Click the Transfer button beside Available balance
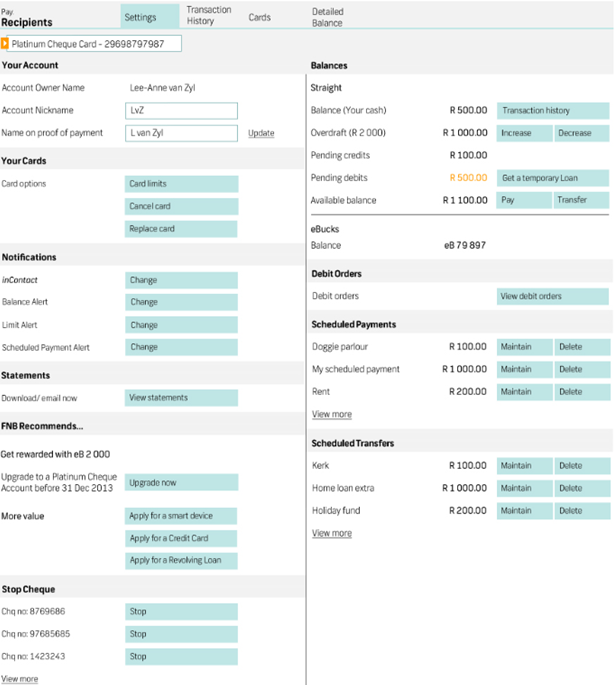 pyautogui.click(x=582, y=200)
